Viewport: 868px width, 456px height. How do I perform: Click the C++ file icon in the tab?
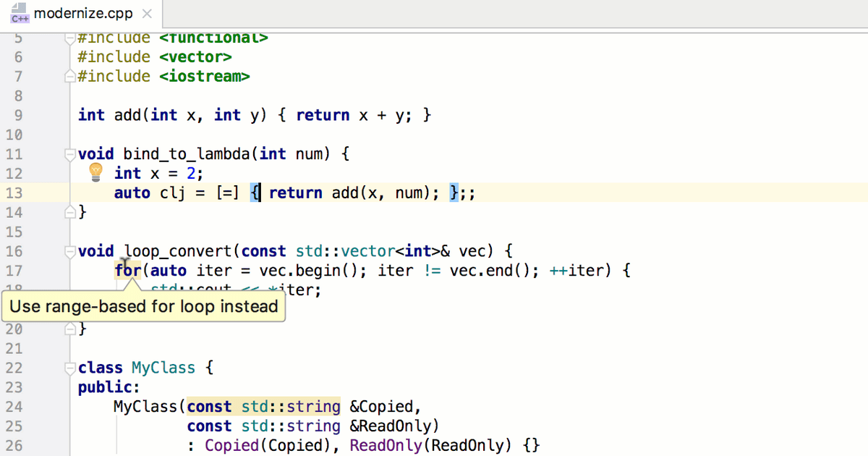point(20,14)
